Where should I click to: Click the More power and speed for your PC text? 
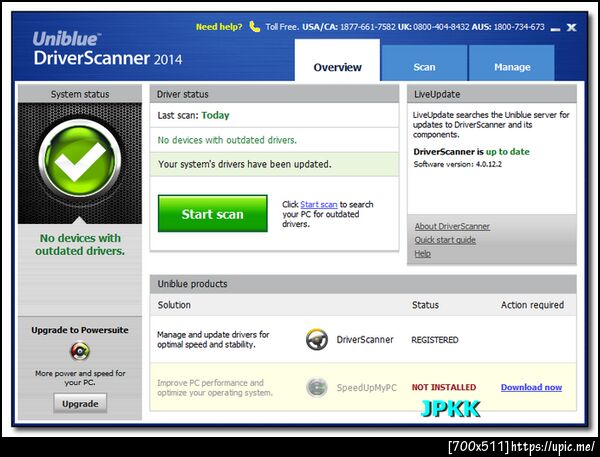(x=80, y=378)
